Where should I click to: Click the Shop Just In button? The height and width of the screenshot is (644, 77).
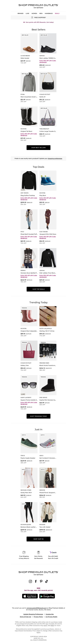click(38, 539)
